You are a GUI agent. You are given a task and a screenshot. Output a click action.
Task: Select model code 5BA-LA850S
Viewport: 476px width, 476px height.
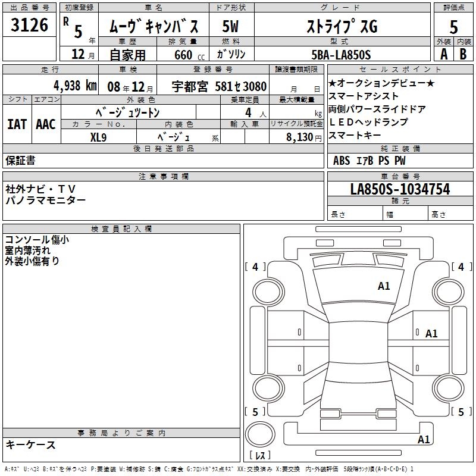pyautogui.click(x=341, y=55)
